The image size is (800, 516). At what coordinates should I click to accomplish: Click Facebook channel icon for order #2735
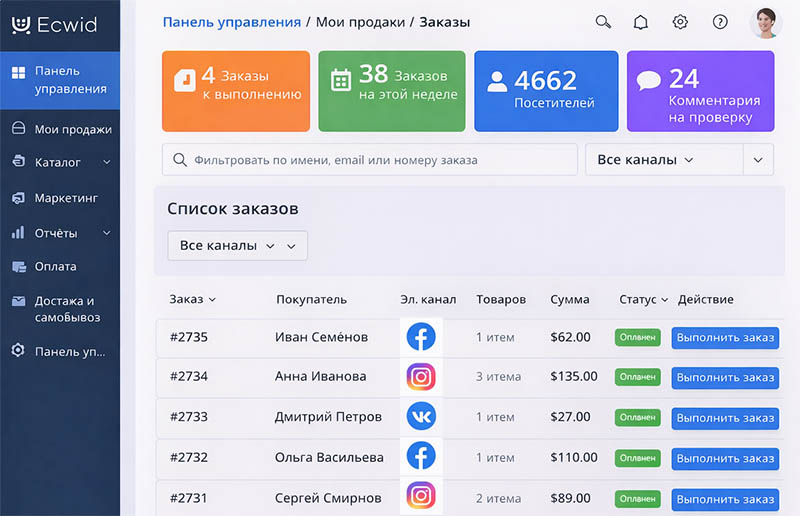pyautogui.click(x=421, y=337)
